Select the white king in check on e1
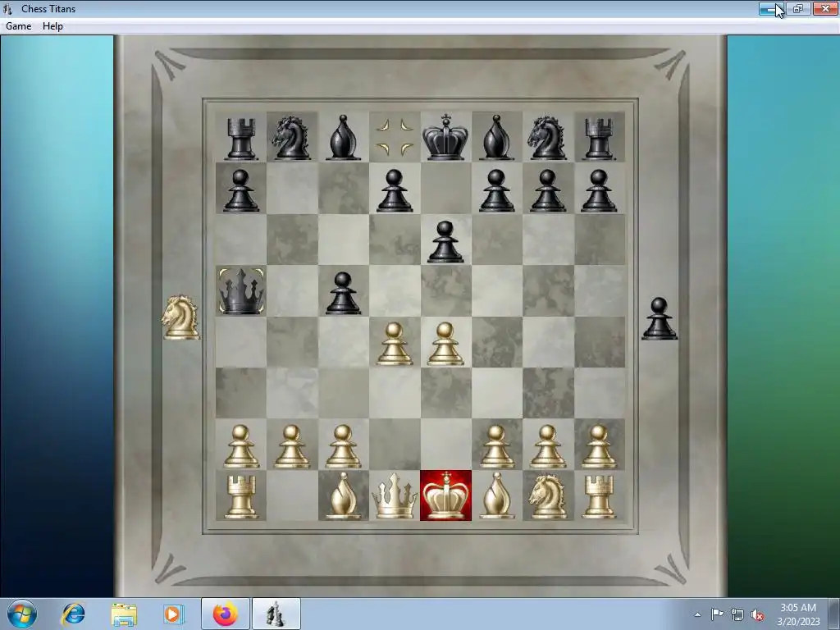The image size is (840, 630). [445, 495]
